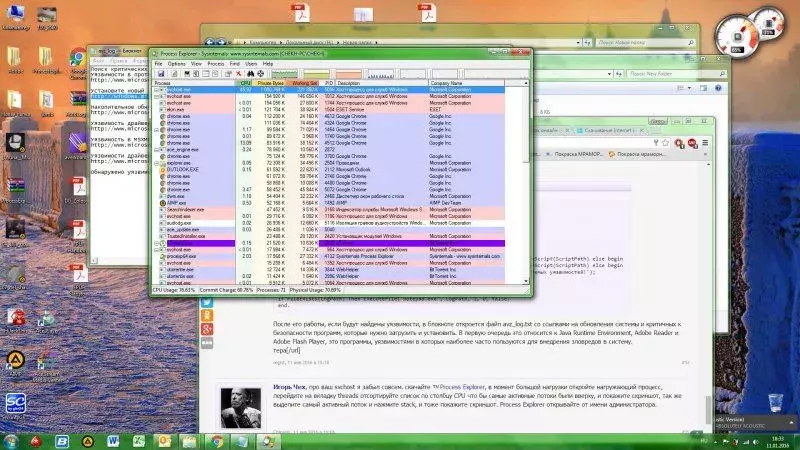Focus the Поиск: Новая папка search field
This screenshot has width=800, height=450.
645,43
